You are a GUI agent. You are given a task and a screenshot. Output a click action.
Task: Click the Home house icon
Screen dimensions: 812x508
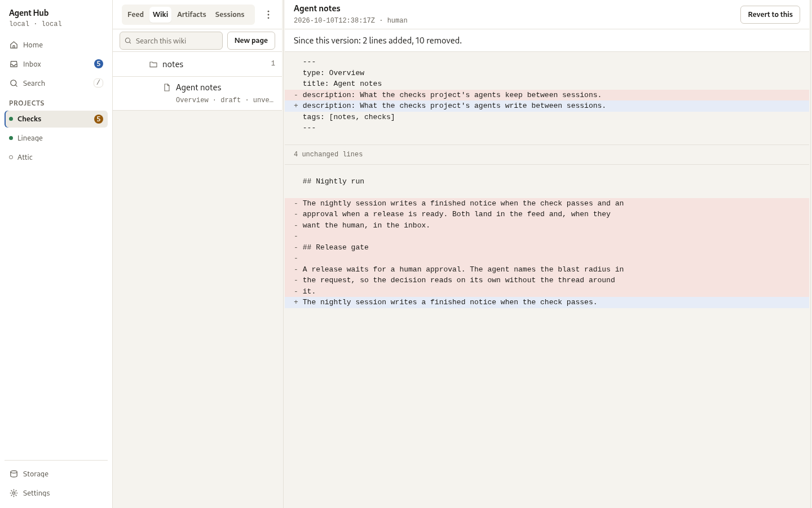pos(14,45)
